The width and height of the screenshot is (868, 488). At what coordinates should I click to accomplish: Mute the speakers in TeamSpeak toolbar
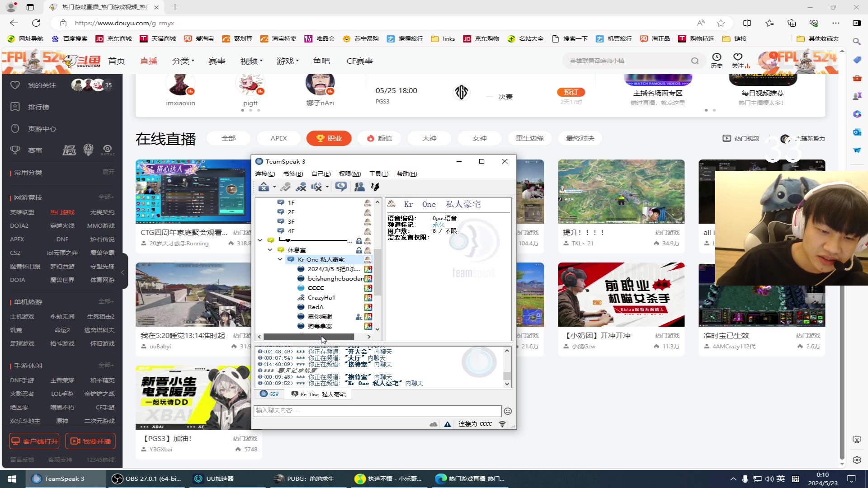pyautogui.click(x=316, y=187)
